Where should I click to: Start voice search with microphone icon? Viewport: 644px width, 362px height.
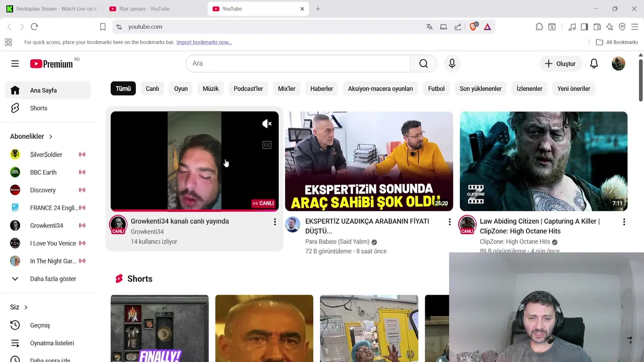click(452, 64)
